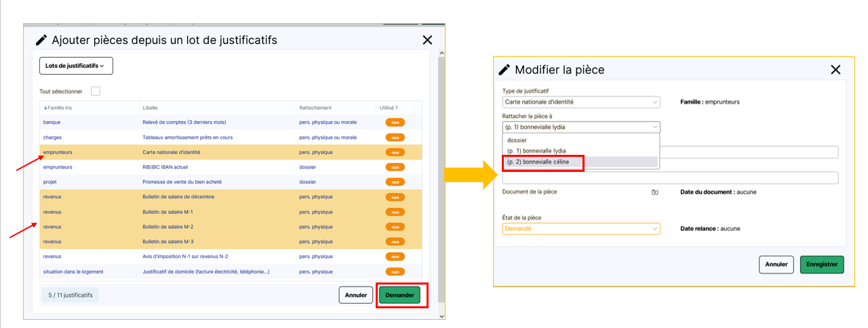Click pencil icon in Modifier la pièce title

[504, 69]
